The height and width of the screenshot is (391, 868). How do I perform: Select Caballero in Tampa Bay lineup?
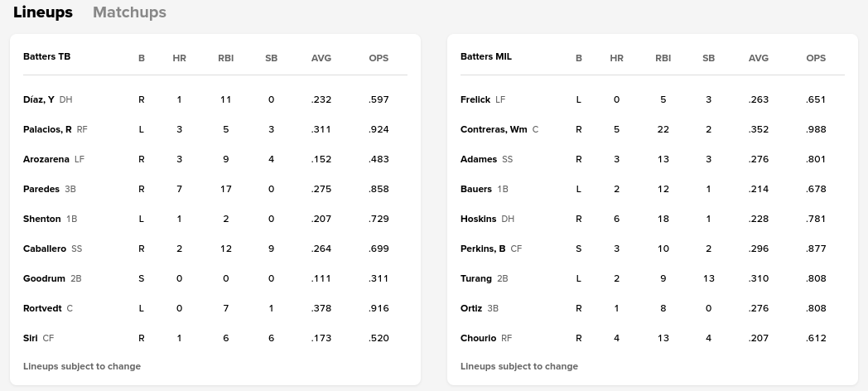tap(45, 249)
